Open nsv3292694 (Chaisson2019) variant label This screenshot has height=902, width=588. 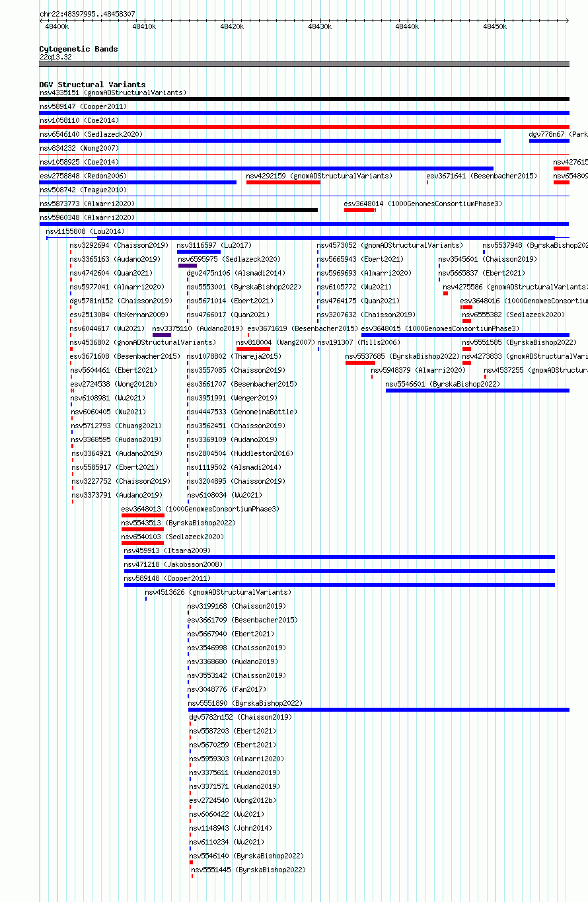tap(119, 245)
